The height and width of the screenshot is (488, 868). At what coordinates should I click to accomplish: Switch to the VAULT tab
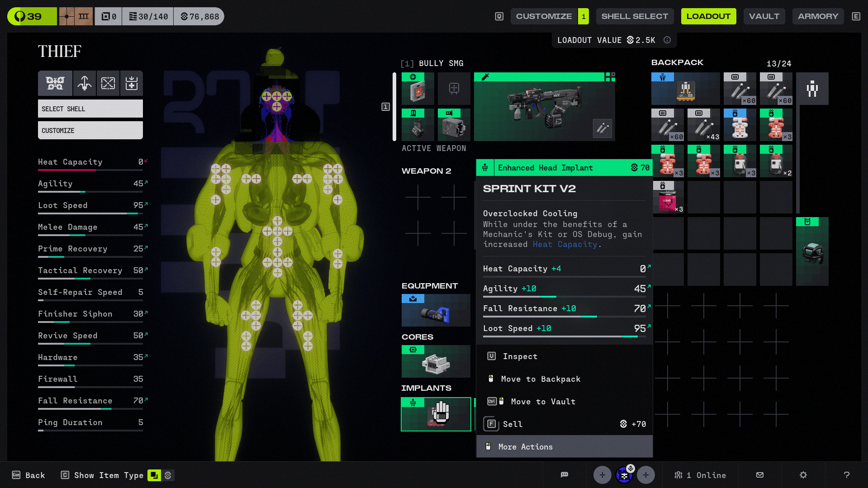764,16
